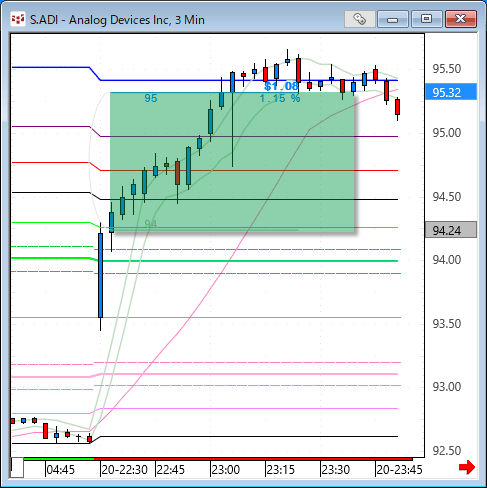The width and height of the screenshot is (487, 488).
Task: Click the last red candle at 23:45
Action: click(x=397, y=107)
